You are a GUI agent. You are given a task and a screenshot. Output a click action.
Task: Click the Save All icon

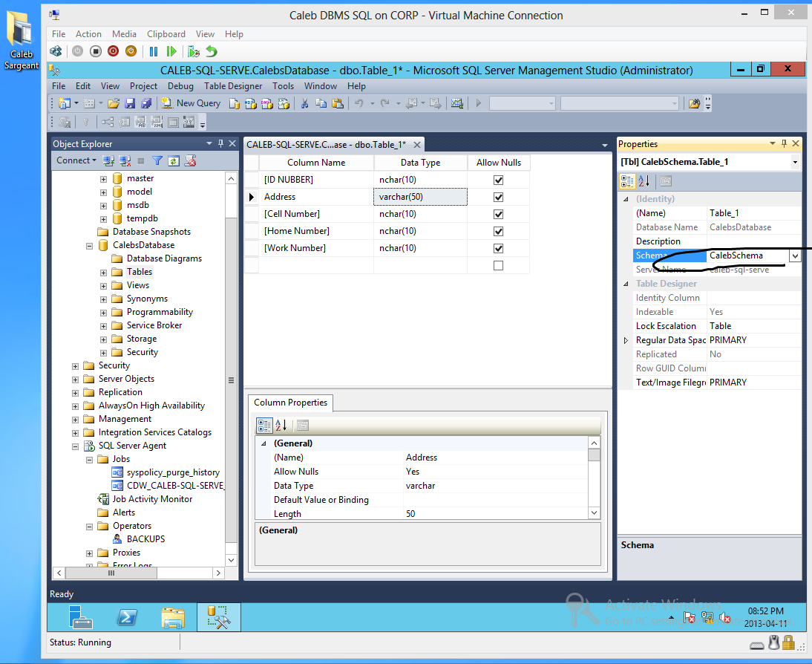pyautogui.click(x=146, y=104)
